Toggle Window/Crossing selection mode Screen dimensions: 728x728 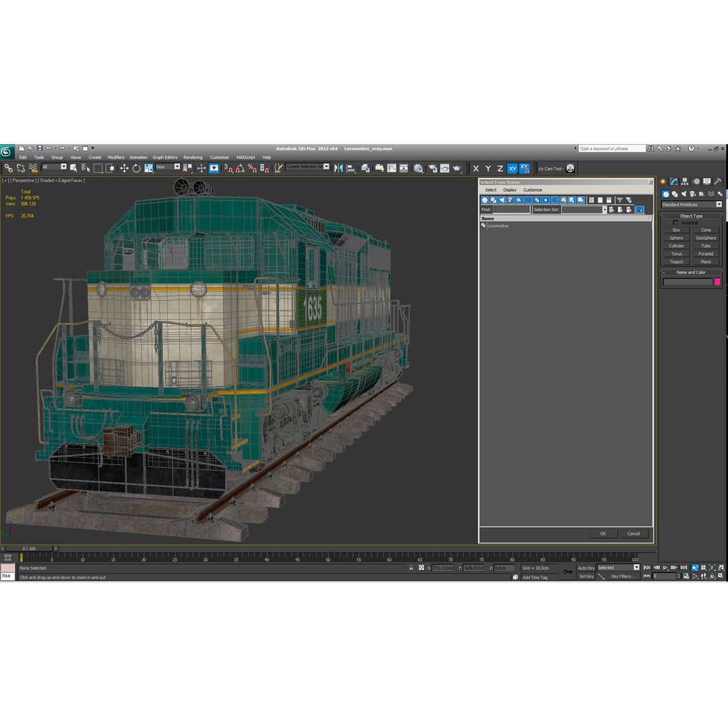pyautogui.click(x=110, y=168)
